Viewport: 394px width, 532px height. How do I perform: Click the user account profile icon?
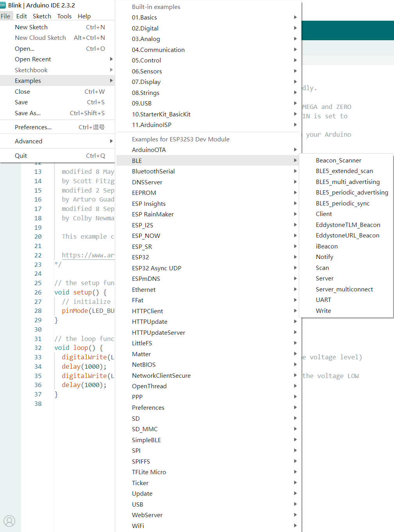tap(9, 521)
